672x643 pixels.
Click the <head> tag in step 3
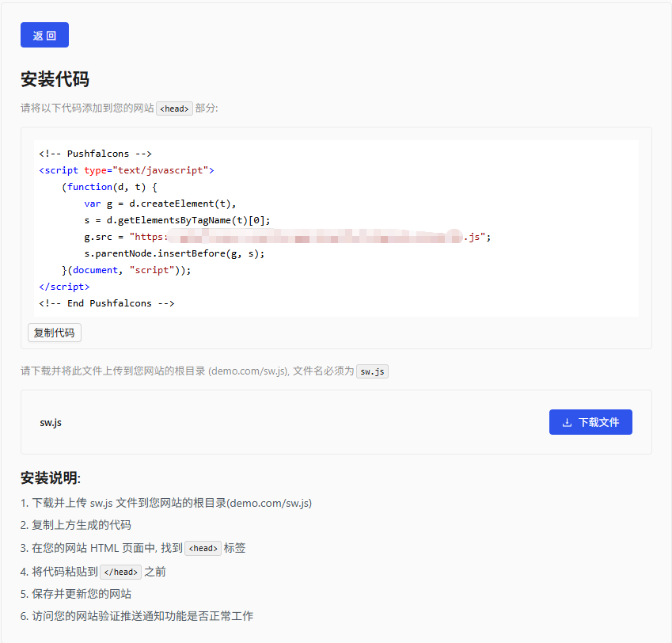click(x=203, y=548)
